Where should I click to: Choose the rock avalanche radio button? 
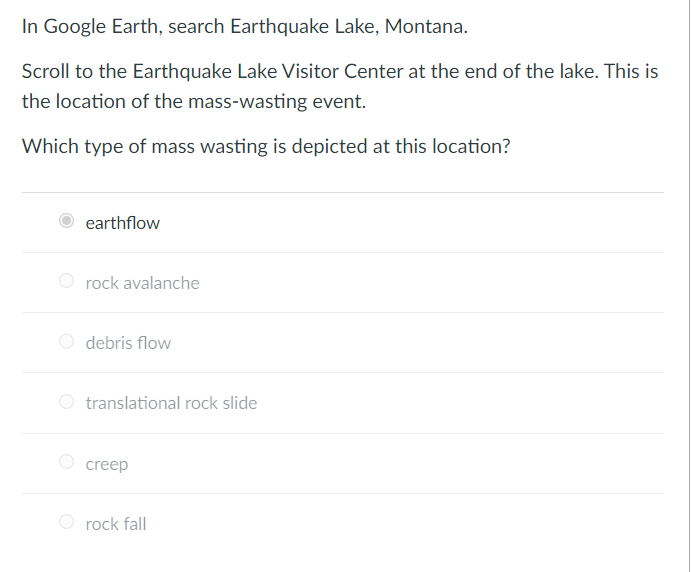coord(67,281)
